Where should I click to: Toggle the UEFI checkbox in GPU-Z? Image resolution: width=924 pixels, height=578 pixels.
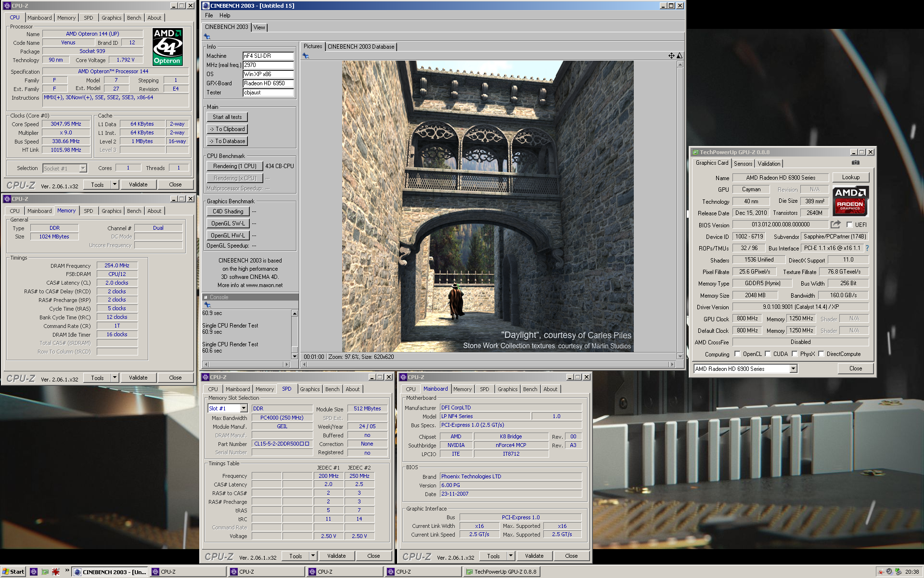pos(849,225)
